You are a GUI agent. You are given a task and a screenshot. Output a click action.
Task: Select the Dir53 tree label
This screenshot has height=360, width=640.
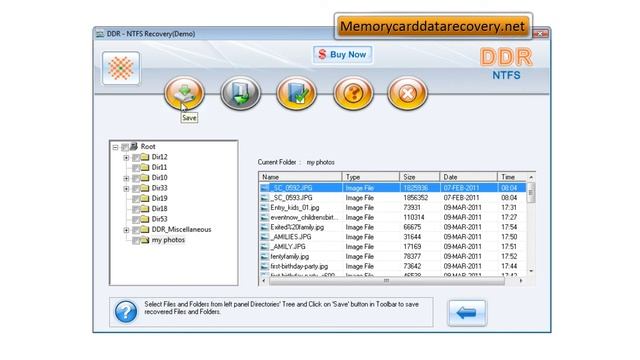(159, 219)
